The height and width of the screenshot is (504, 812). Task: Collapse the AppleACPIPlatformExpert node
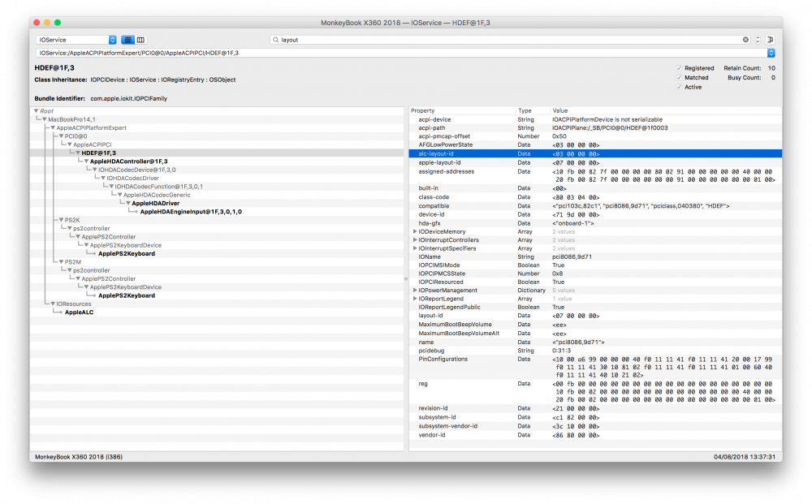pos(53,127)
